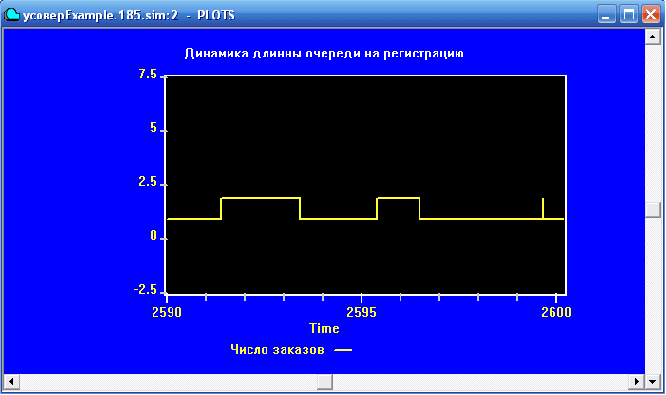Click the 7.5 y-axis label

tap(148, 74)
